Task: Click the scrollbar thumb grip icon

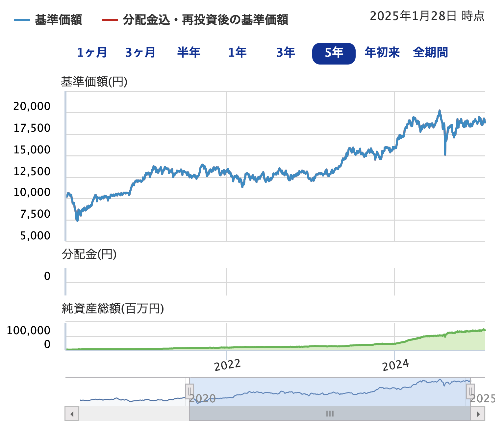Action: 330,414
